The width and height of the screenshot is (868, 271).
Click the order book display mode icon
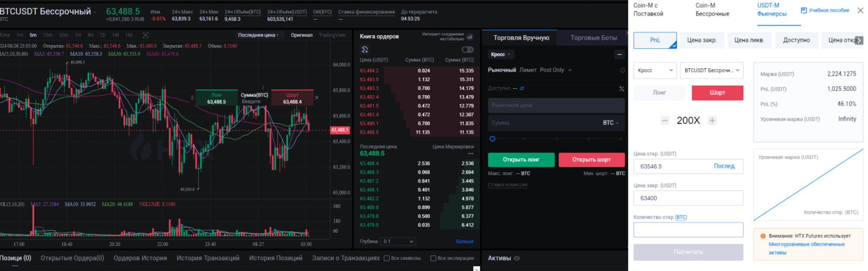pos(365,50)
